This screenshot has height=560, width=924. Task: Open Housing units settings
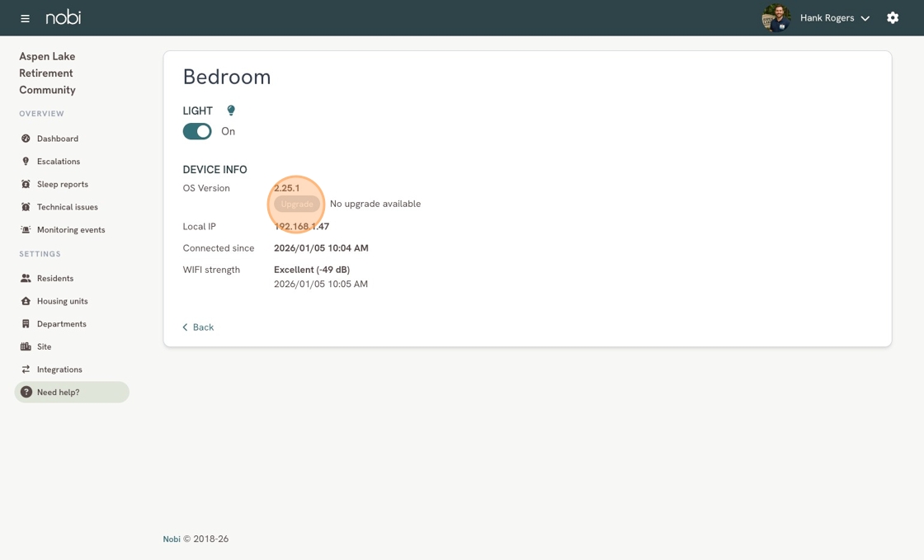[x=62, y=301]
